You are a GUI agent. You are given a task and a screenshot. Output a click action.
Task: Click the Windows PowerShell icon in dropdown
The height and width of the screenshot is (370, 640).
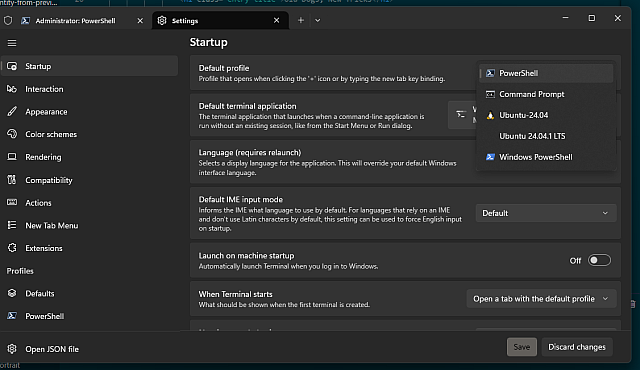[x=490, y=157]
